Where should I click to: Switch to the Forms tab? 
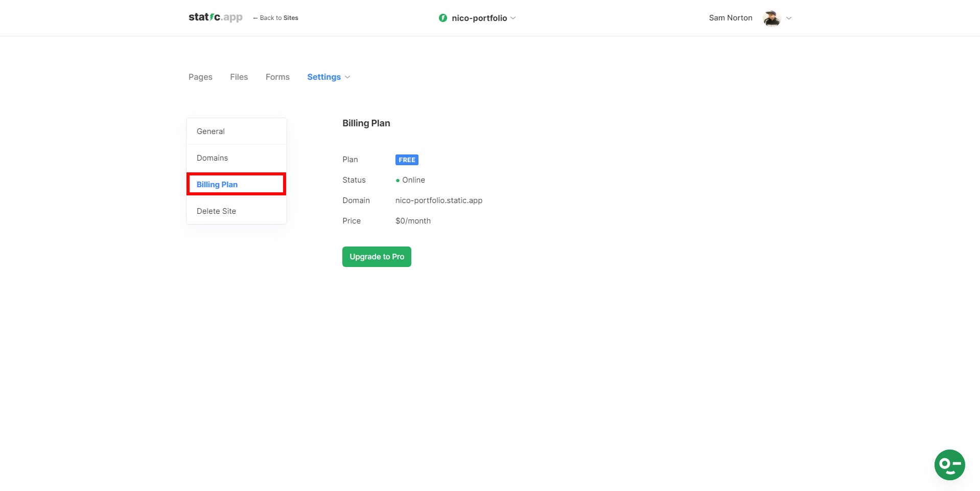pyautogui.click(x=277, y=77)
